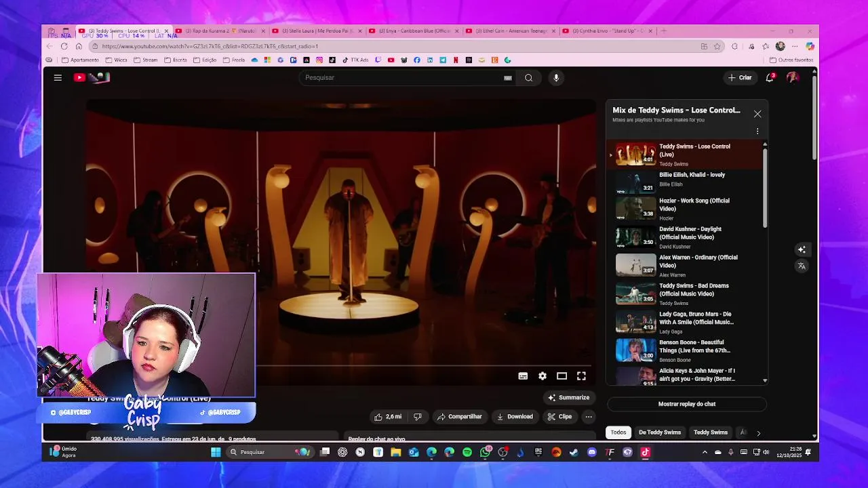Open the Stream bookmarks folder
868x488 pixels.
[146, 60]
